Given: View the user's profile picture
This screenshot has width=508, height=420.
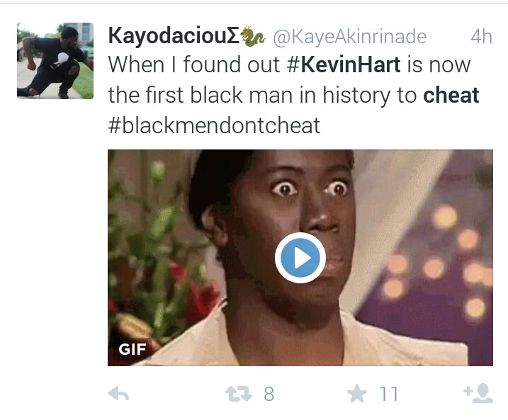Looking at the screenshot, I should (x=55, y=60).
